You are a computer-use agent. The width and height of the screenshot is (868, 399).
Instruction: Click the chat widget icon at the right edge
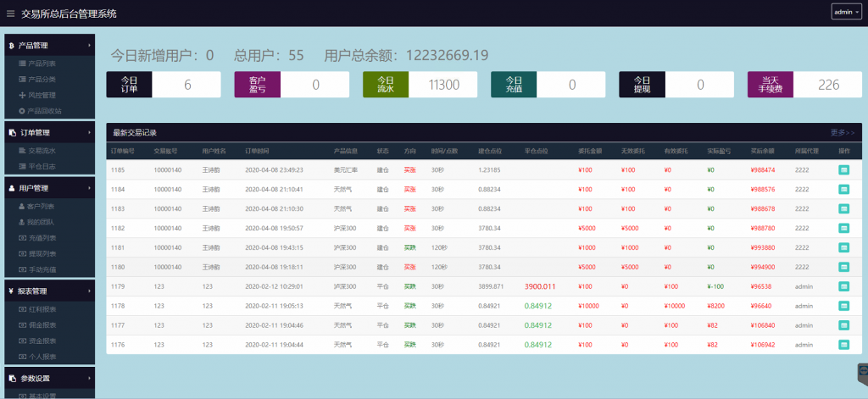point(861,371)
